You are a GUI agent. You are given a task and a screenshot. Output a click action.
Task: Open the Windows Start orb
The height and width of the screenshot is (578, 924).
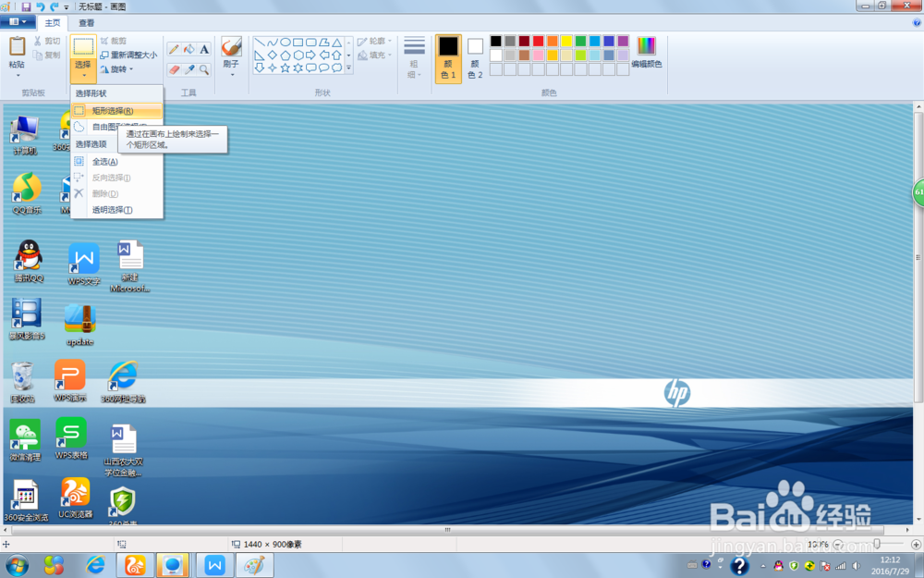[17, 566]
